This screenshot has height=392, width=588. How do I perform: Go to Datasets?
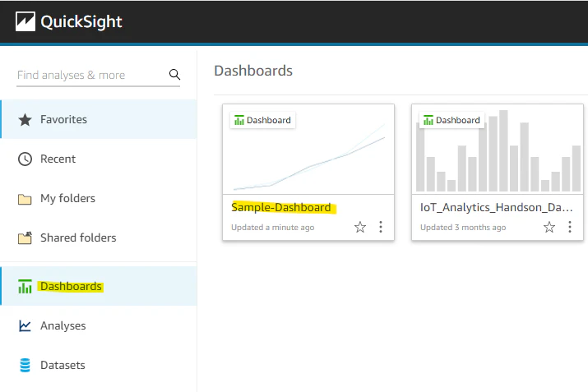[98, 365]
